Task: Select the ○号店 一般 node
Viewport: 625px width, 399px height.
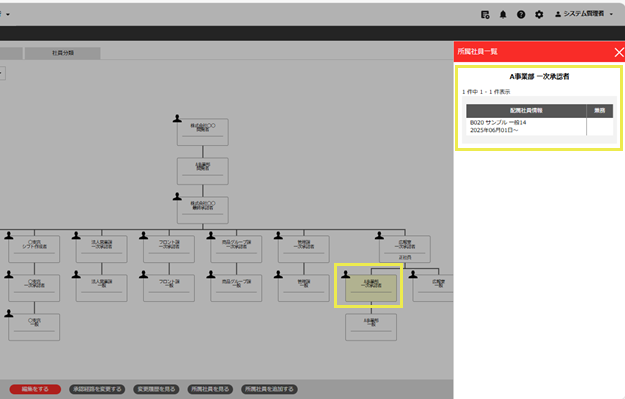Action: (x=34, y=327)
